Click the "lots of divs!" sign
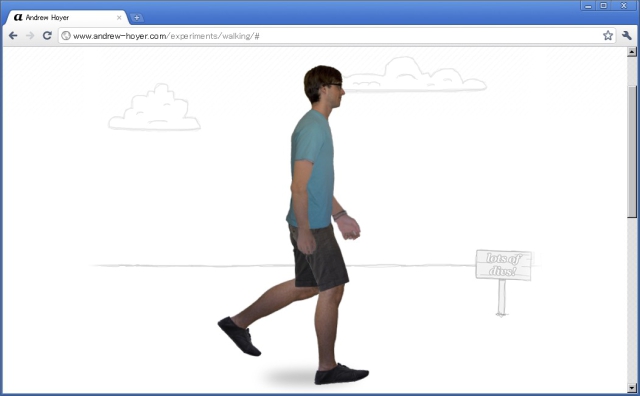Screen dimensions: 640x396 click(503, 265)
